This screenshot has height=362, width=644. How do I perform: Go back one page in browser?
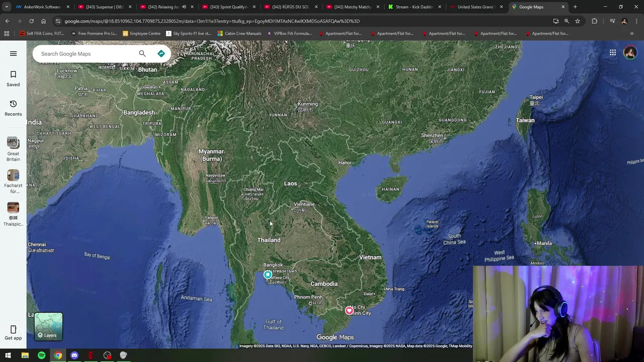click(x=7, y=21)
